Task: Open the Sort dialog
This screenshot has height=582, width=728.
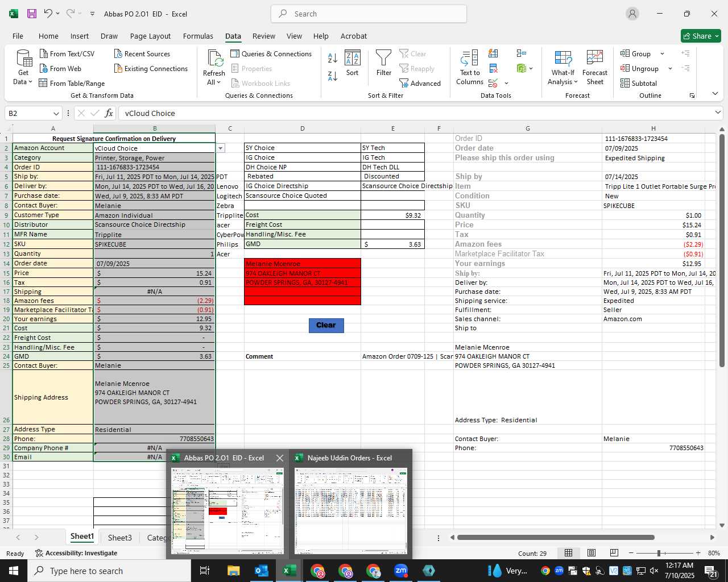Action: [x=353, y=63]
